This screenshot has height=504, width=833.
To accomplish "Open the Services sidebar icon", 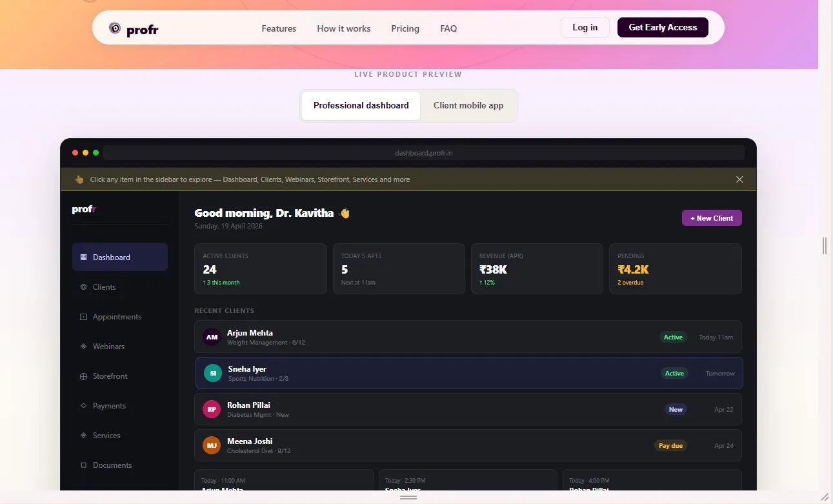I will (x=83, y=436).
